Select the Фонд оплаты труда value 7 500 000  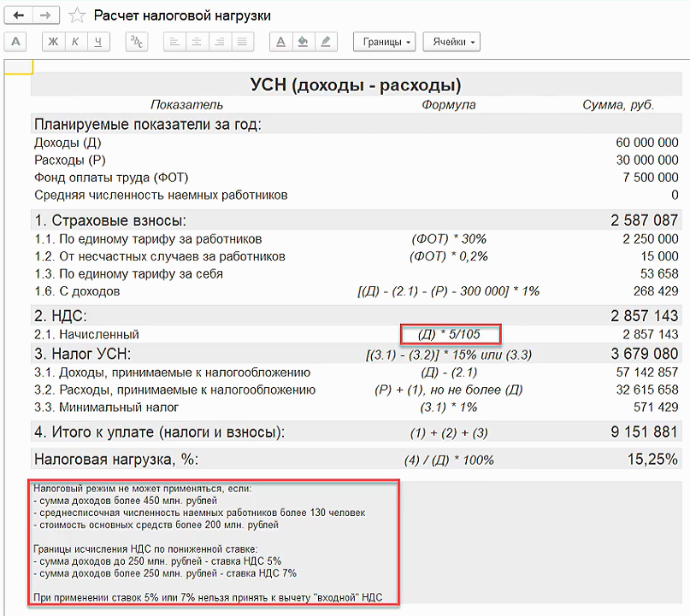pyautogui.click(x=652, y=178)
